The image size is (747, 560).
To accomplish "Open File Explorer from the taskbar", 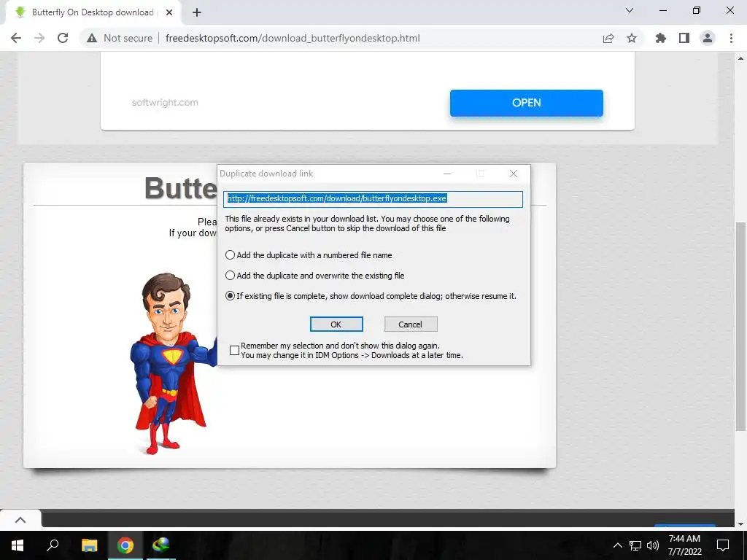I will (x=89, y=545).
